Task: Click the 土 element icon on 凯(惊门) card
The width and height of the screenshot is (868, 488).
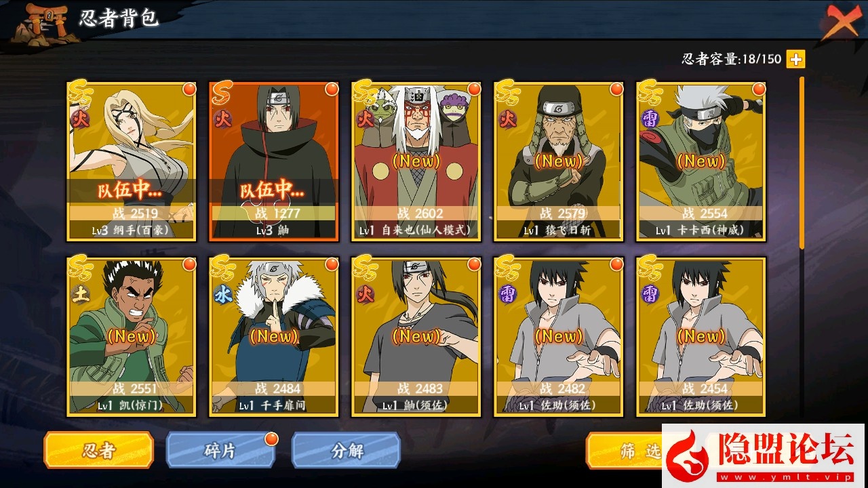Action: pos(81,295)
